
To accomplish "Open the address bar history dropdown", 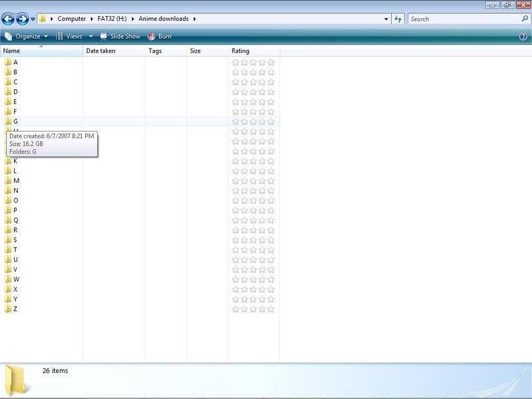I will [x=386, y=19].
